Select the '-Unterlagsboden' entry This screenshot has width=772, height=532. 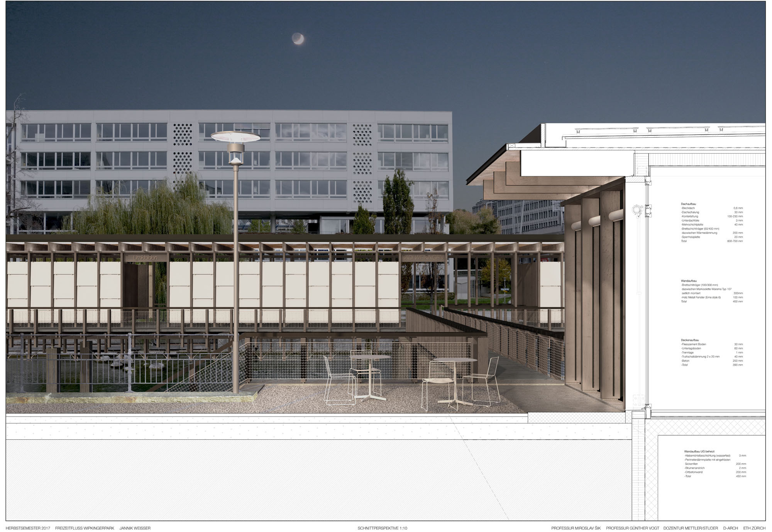[691, 348]
